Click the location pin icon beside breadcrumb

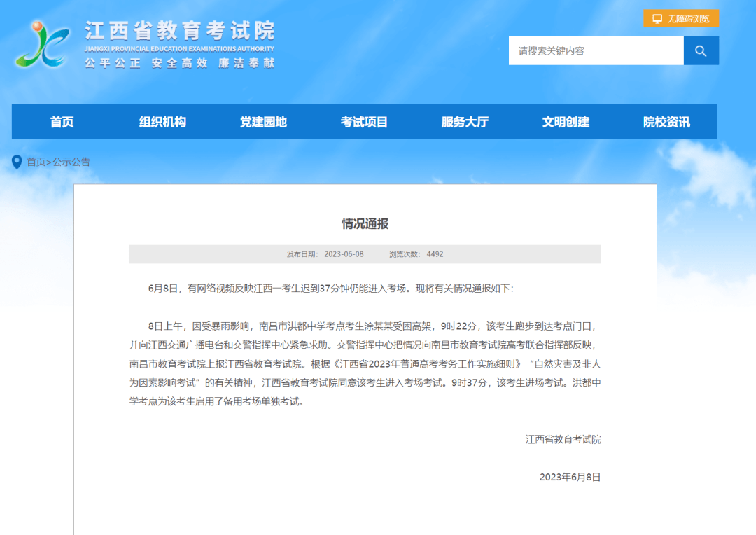[17, 162]
